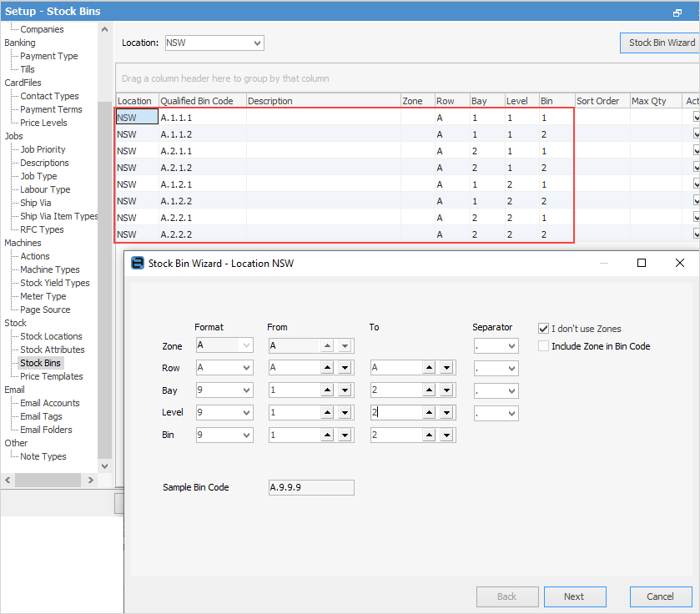Maximize the Stock Bin Wizard window
Viewport: 700px width, 614px height.
642,263
